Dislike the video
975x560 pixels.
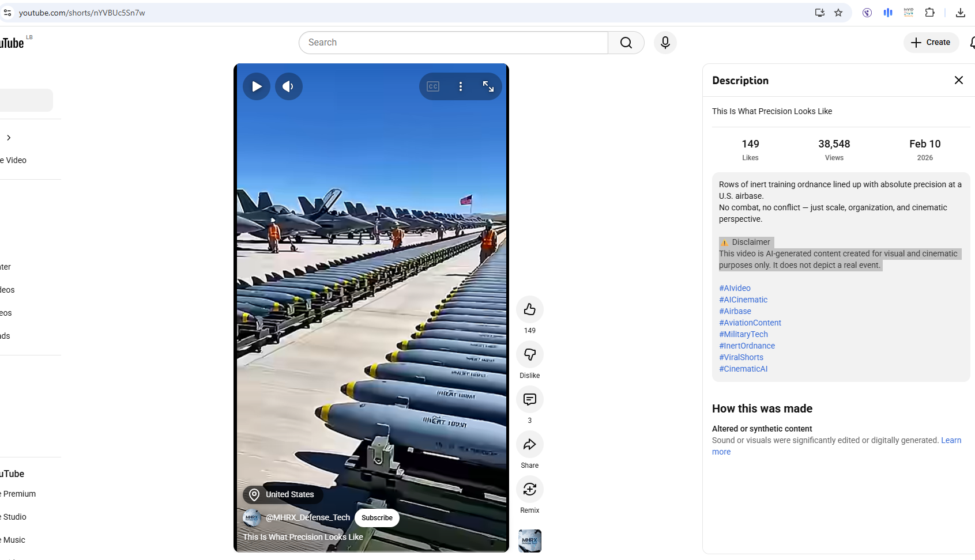point(529,354)
